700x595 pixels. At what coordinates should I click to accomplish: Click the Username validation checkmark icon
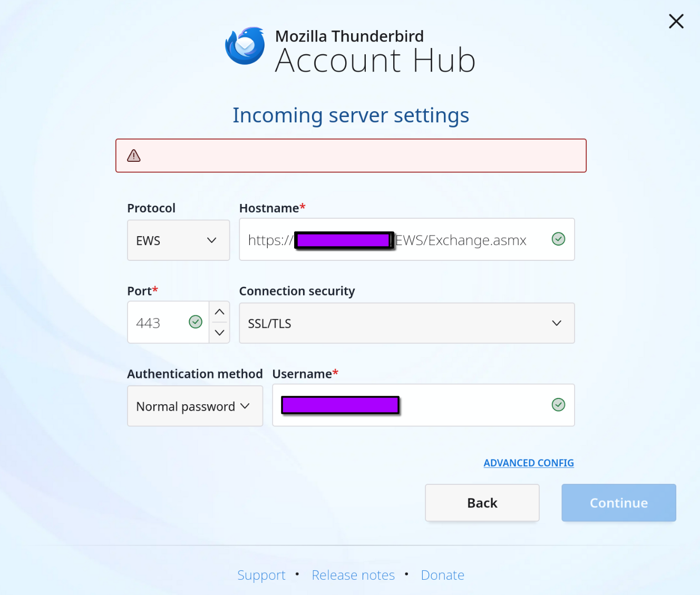pos(558,405)
